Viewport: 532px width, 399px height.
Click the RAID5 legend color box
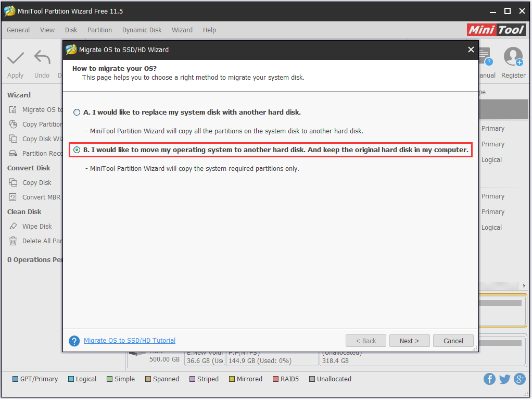275,379
